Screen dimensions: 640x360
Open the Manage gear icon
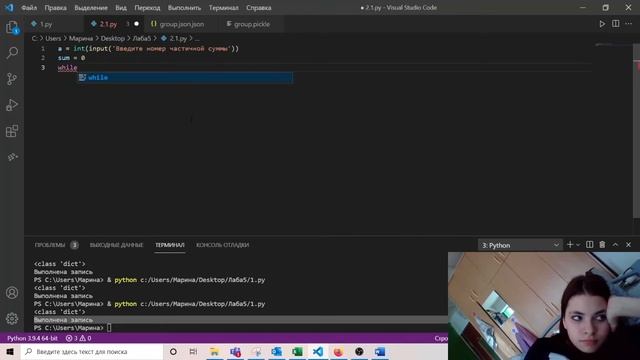(x=12, y=318)
